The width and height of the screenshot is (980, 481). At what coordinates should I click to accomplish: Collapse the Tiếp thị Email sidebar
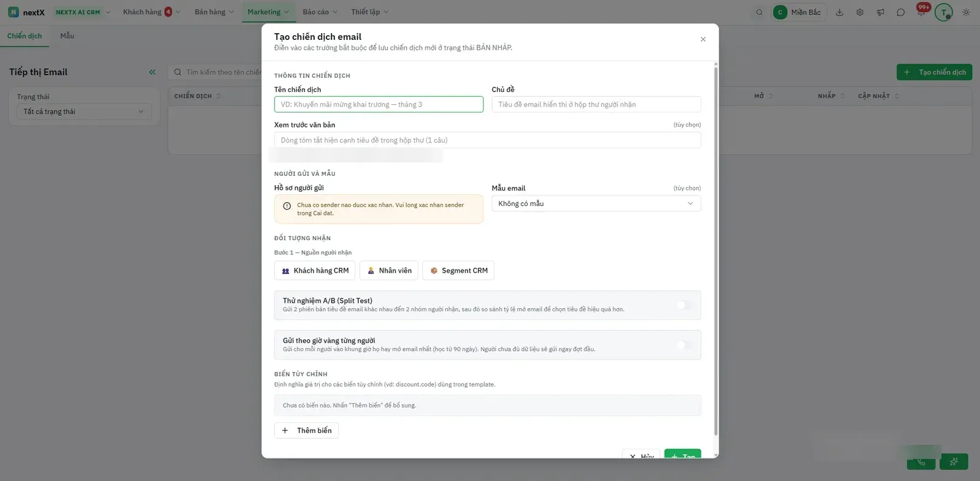(153, 72)
